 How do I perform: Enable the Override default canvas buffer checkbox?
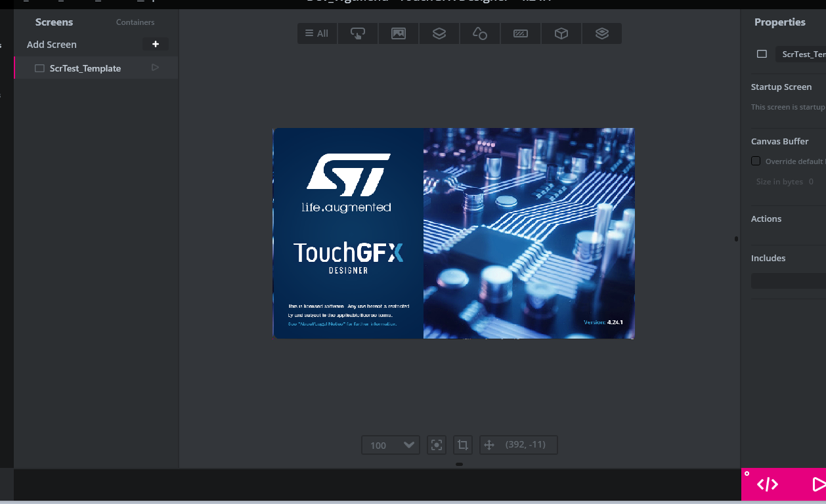[x=756, y=161]
